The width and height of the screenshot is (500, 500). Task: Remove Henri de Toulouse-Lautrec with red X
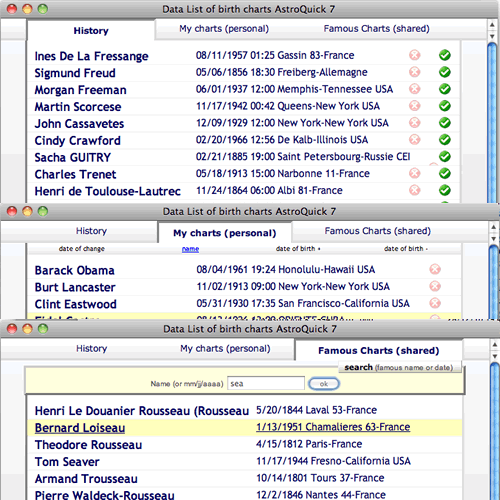point(415,190)
